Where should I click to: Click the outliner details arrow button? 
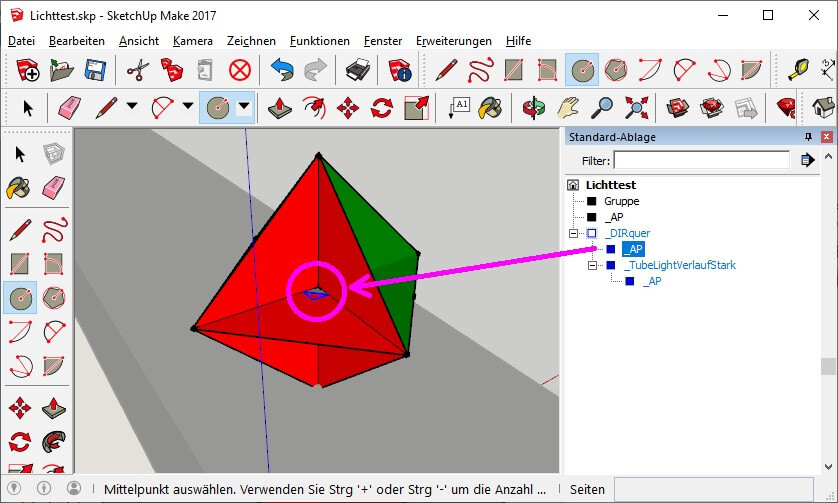click(808, 160)
